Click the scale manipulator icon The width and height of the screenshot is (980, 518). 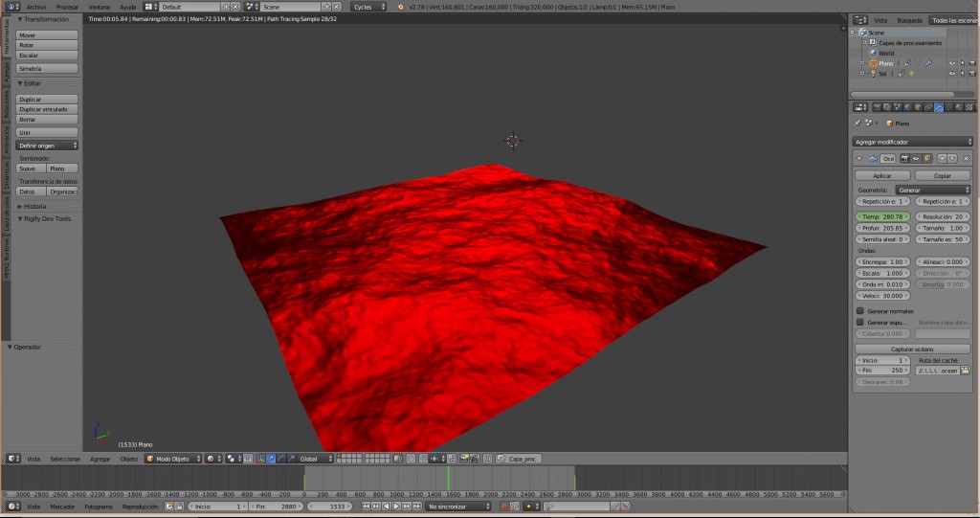point(291,459)
